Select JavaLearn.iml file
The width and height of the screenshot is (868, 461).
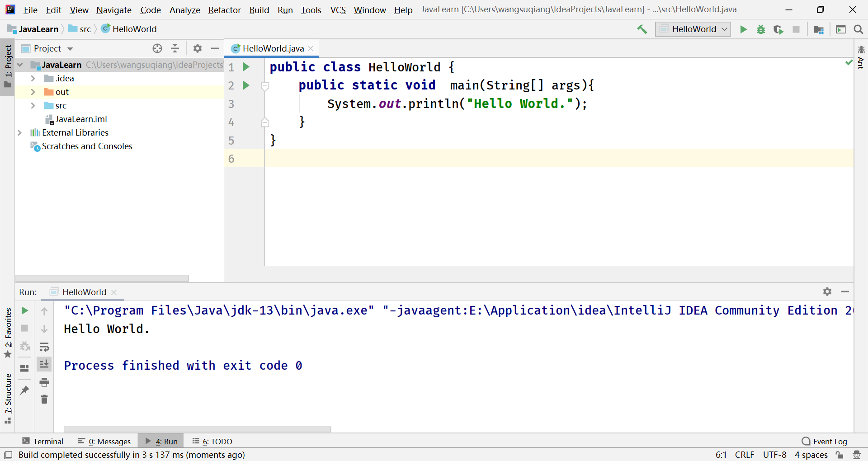(76, 119)
